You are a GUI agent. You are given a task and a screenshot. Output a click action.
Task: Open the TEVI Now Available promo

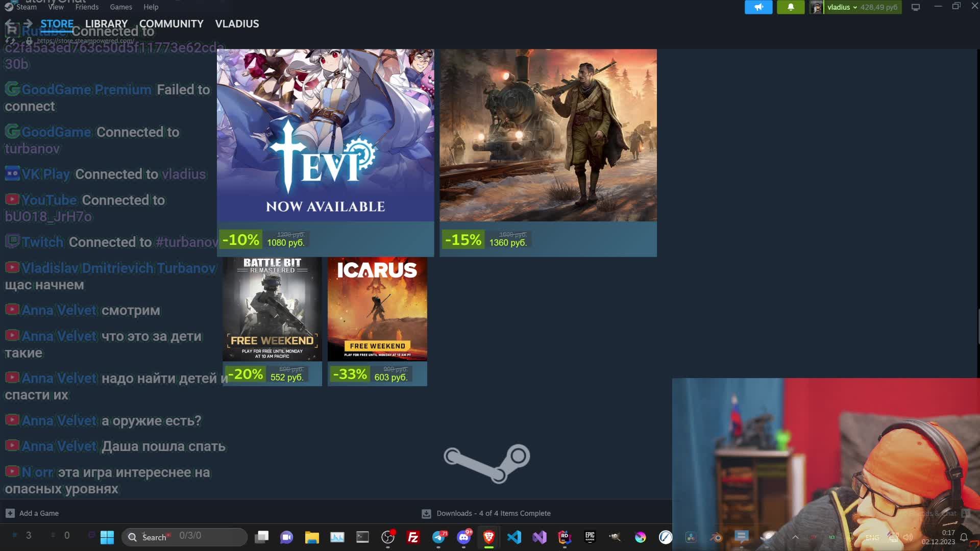(x=325, y=135)
